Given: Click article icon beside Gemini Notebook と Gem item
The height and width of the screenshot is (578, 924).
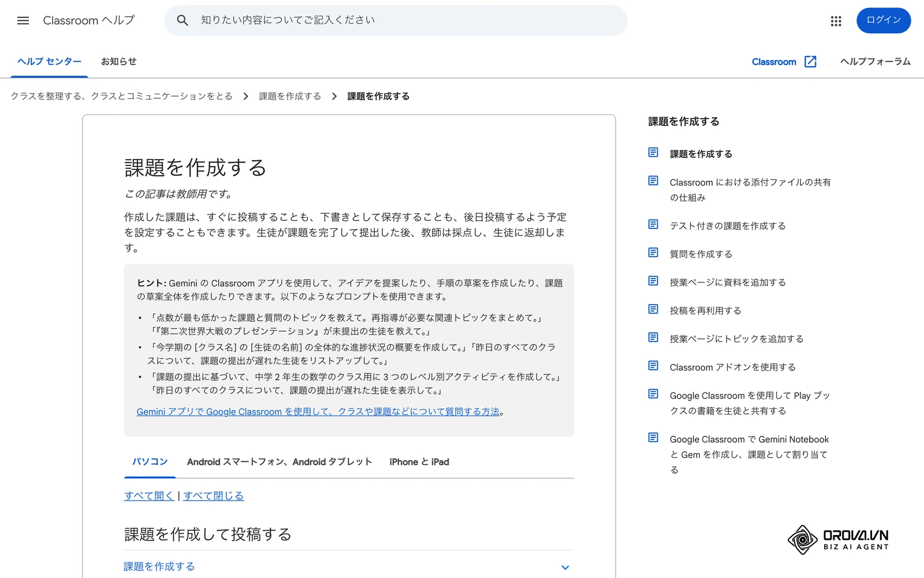Looking at the screenshot, I should tap(653, 438).
